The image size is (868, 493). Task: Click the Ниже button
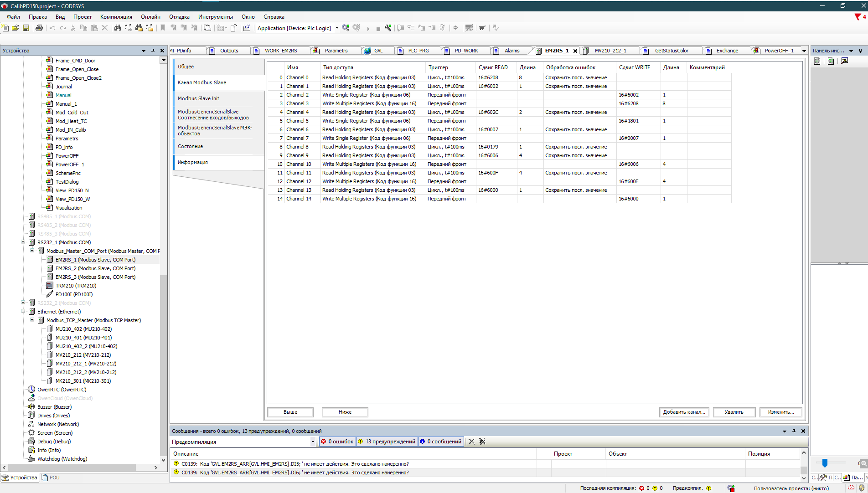pos(345,412)
